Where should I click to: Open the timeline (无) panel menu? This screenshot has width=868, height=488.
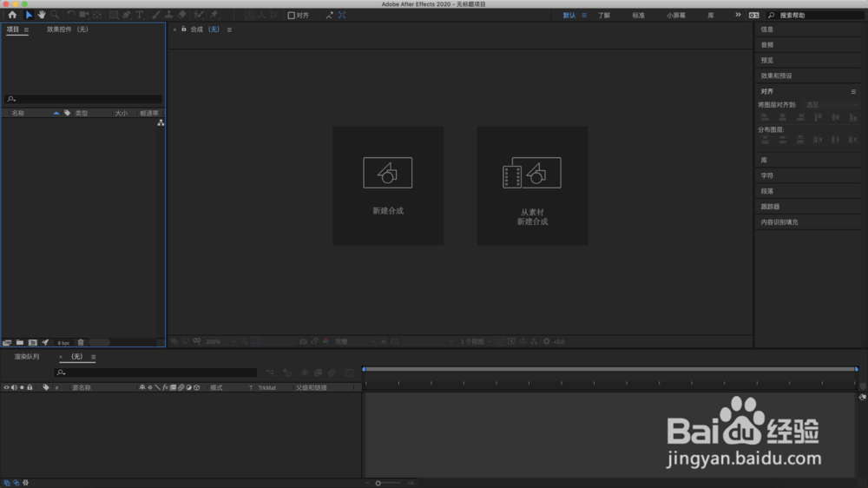click(x=94, y=357)
